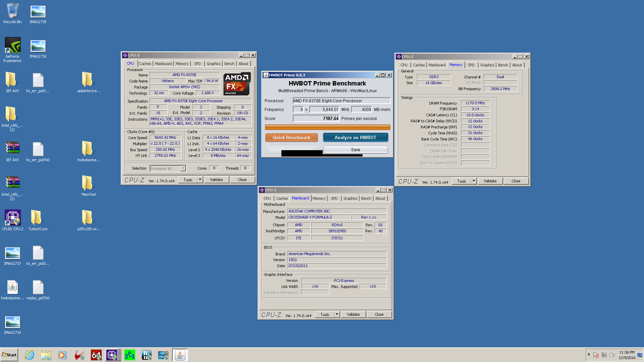Image resolution: width=644 pixels, height=362 pixels.
Task: Click the Core Speed value 5643.42 MHz
Action: [165, 137]
